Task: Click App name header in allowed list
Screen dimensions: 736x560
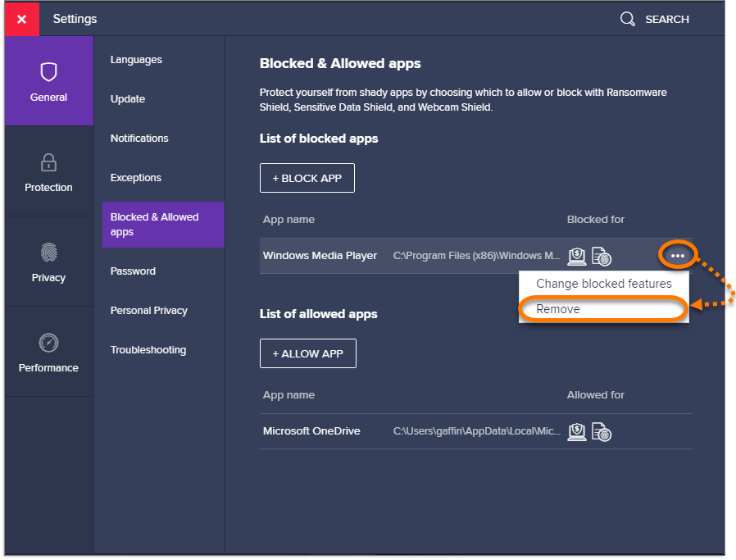Action: click(288, 395)
